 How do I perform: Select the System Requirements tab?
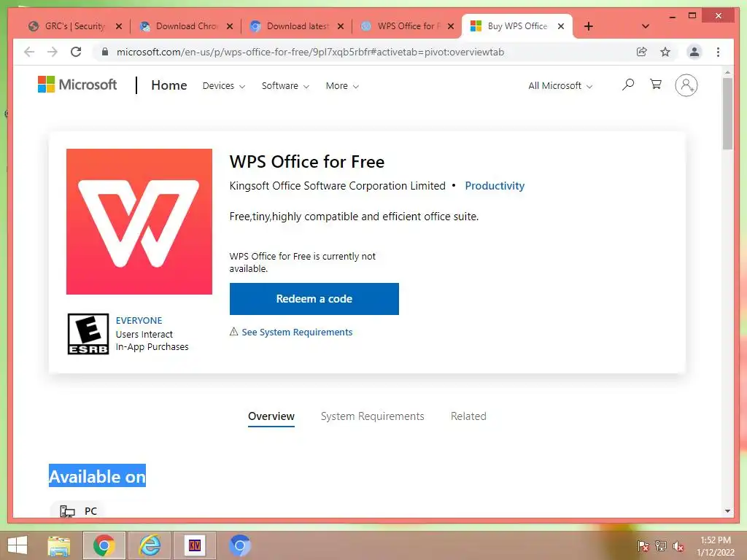point(373,416)
